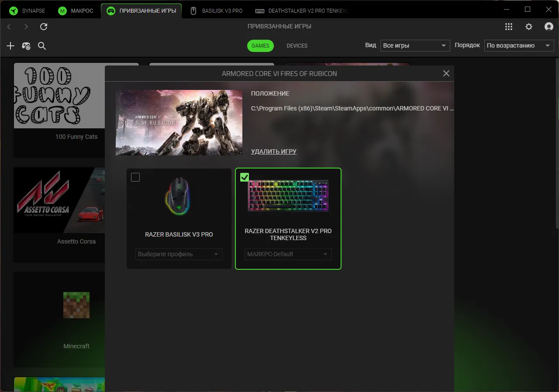Close the Armored Core VI dialog
The image size is (559, 392).
pyautogui.click(x=446, y=73)
